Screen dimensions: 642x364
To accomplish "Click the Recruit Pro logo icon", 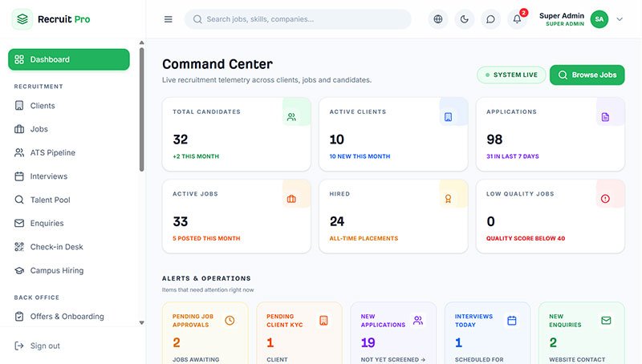I will (22, 19).
